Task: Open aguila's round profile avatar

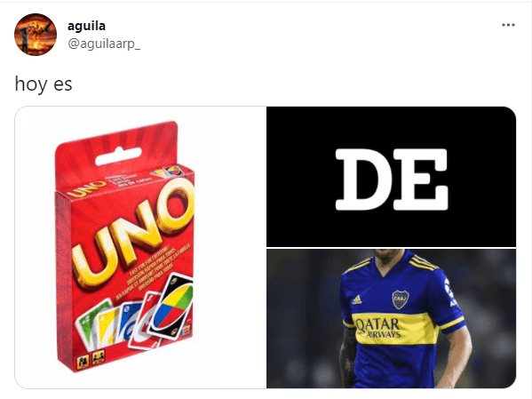Action: 36,35
